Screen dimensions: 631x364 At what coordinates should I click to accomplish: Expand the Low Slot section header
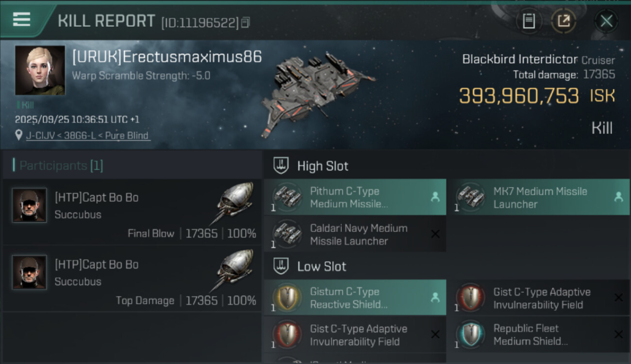(322, 266)
